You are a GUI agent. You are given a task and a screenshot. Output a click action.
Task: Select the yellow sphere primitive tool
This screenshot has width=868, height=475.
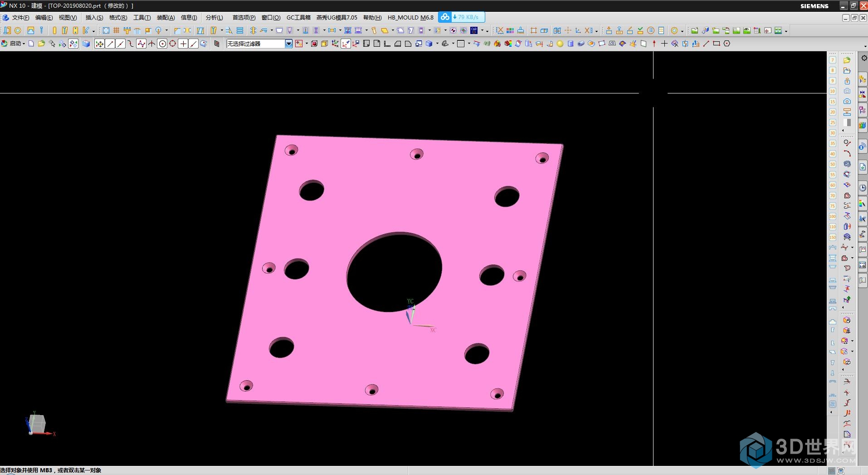[560, 44]
